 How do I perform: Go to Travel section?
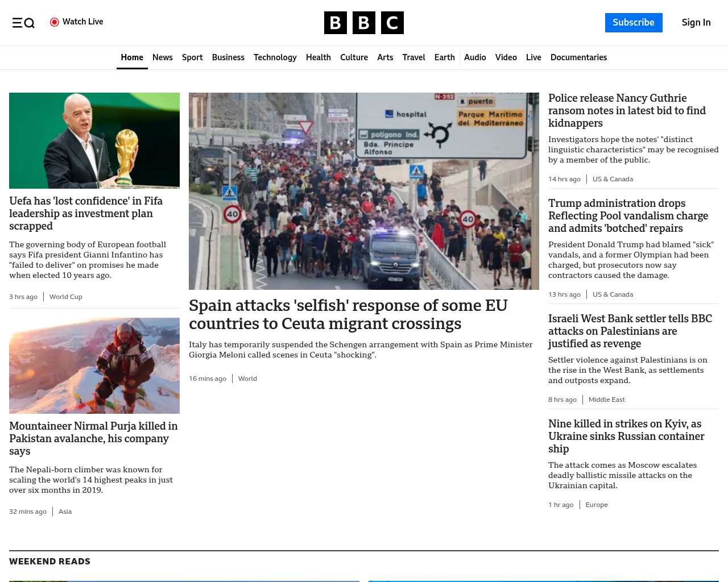click(x=413, y=57)
